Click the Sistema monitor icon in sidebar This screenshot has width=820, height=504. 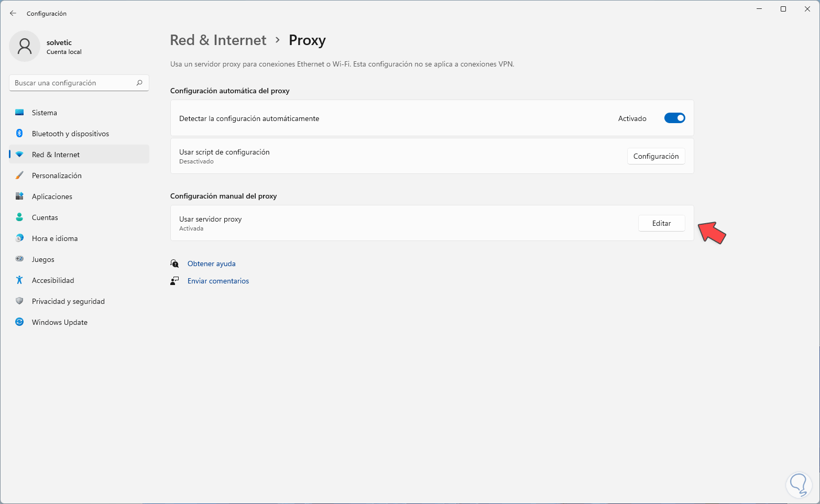click(x=19, y=113)
